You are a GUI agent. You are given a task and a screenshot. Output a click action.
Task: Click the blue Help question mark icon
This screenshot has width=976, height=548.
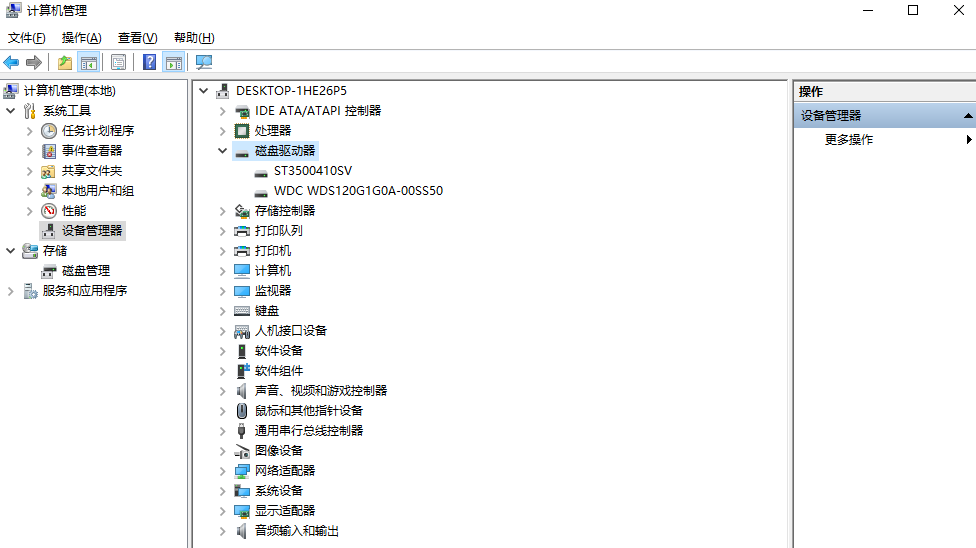click(x=149, y=62)
